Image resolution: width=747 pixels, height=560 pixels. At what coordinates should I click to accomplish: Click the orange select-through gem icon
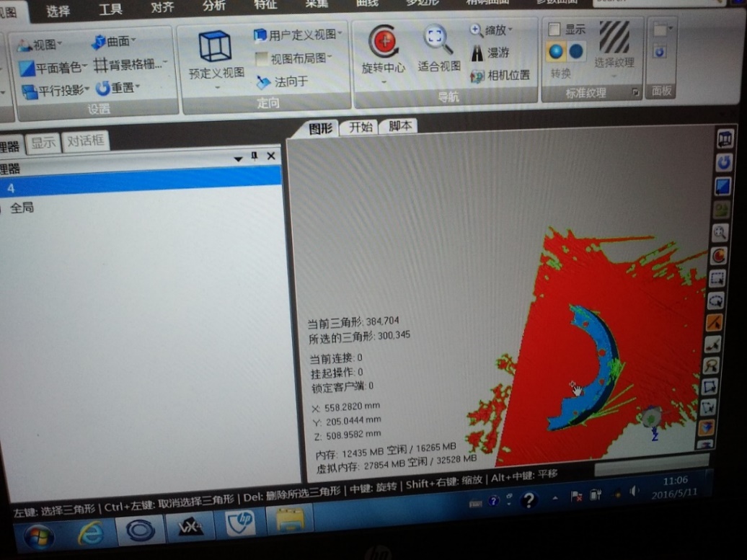tap(707, 427)
